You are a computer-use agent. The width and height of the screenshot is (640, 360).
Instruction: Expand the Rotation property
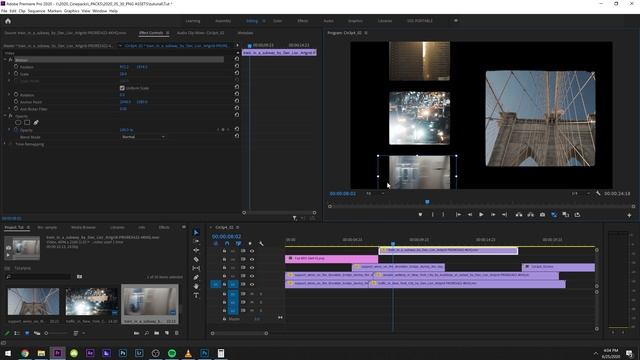click(x=9, y=94)
